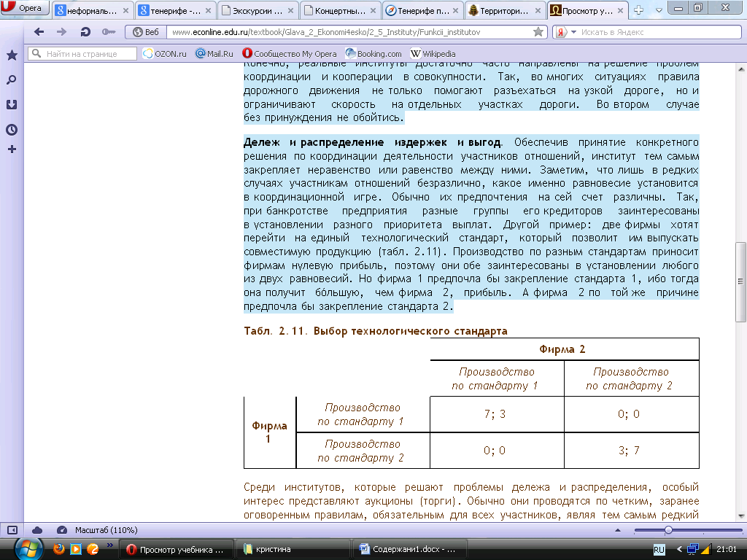
Task: Click the page vertical scrollbar thumb
Action: 741,282
